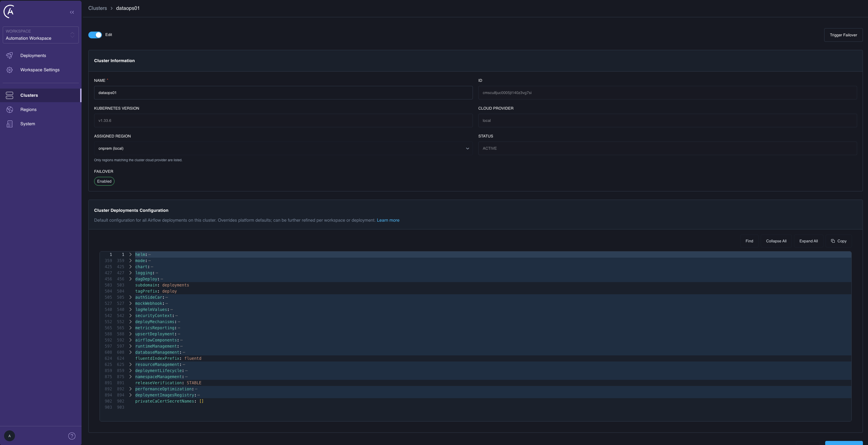Select the Regions globe icon
Screen dimensions: 868x445
[10, 110]
